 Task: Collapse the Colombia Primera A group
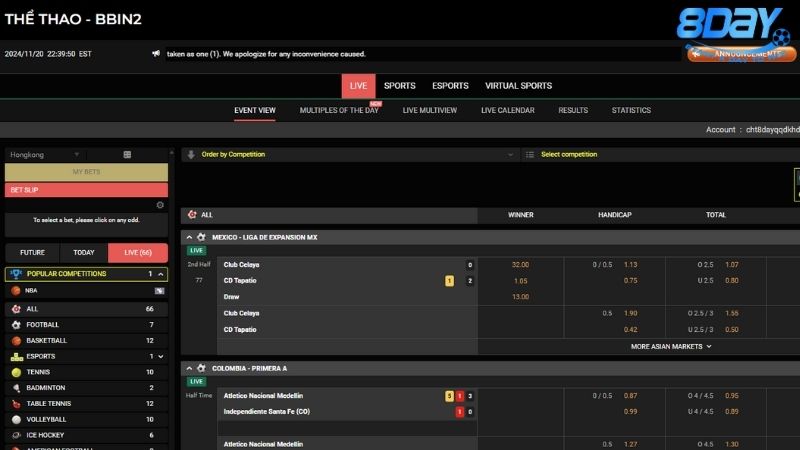tap(189, 368)
